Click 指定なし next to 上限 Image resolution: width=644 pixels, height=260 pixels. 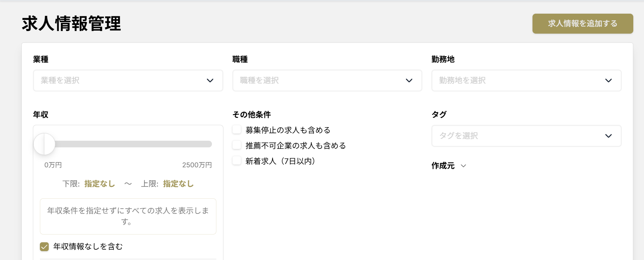[178, 184]
